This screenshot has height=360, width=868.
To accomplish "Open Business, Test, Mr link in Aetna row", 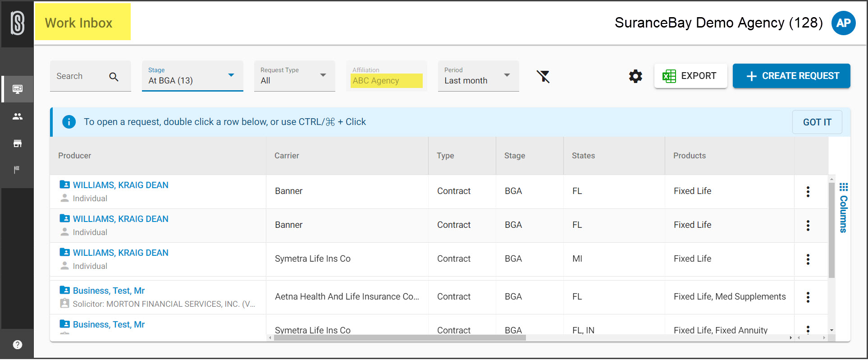I will point(109,291).
